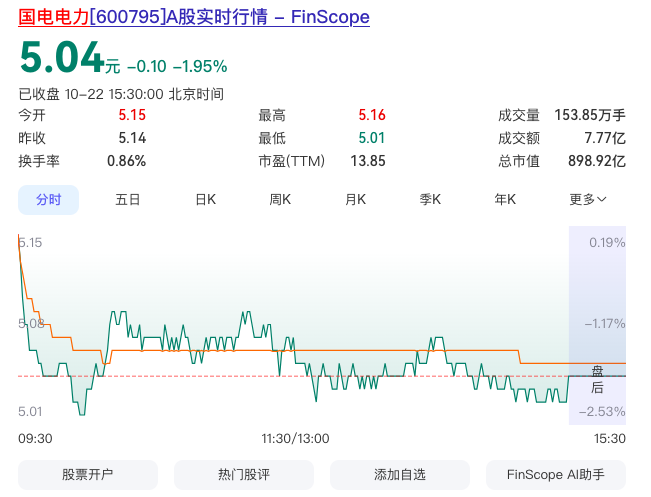
Task: Click the 0.19% axis label
Action: coord(607,242)
